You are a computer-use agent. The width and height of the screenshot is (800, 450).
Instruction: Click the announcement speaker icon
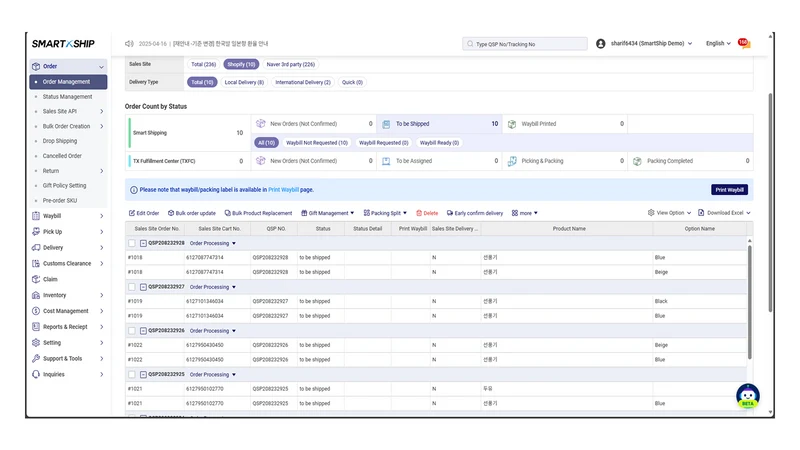(129, 44)
